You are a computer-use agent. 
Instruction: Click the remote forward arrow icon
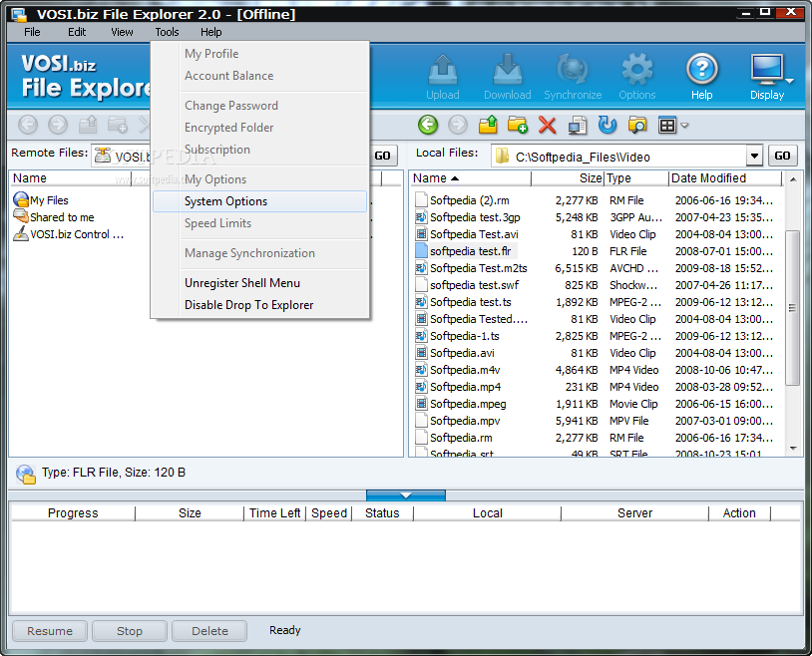coord(58,125)
